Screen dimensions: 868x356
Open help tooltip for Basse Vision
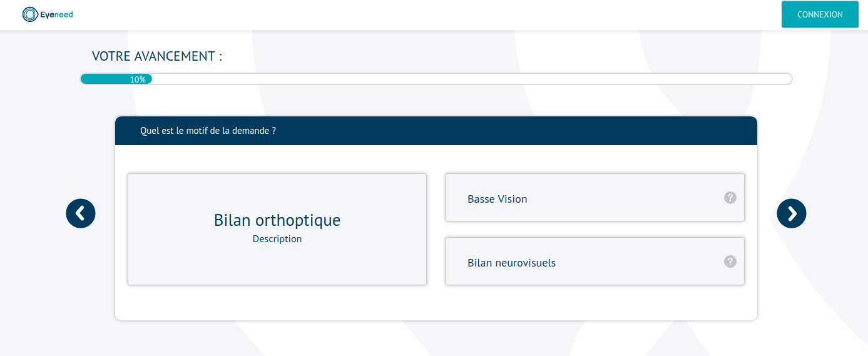click(730, 198)
